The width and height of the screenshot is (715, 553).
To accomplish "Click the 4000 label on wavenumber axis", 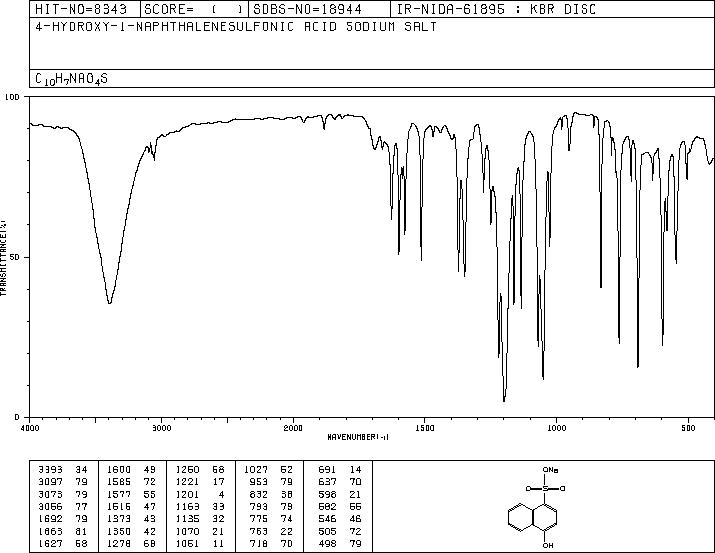I will [30, 428].
